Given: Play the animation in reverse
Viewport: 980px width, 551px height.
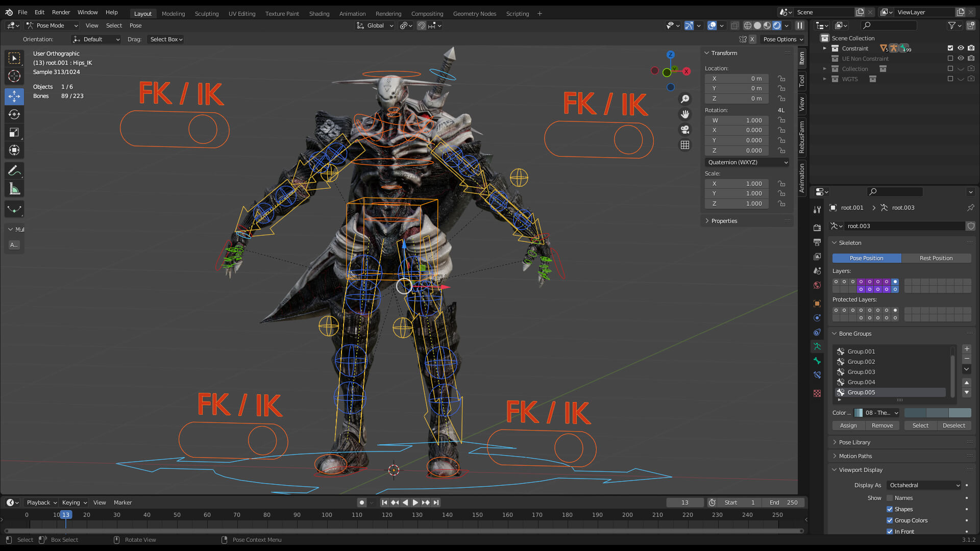Looking at the screenshot, I should pos(405,503).
